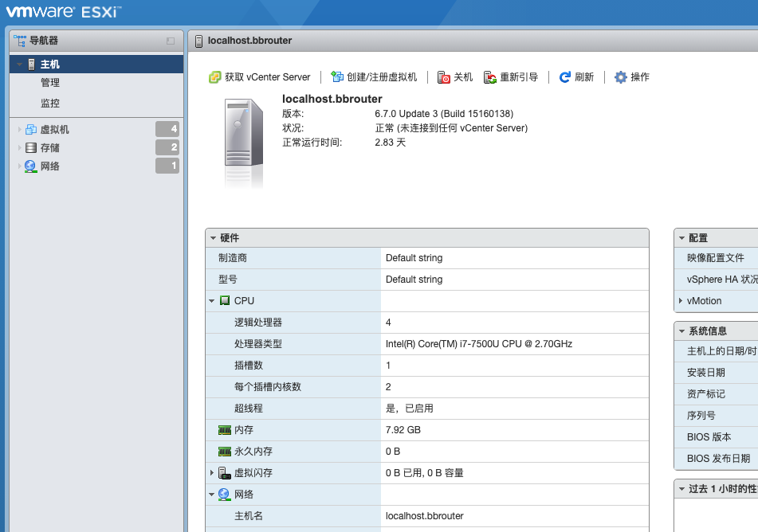758x532 pixels.
Task: Click the networking globe icon in navigator
Action: click(31, 166)
